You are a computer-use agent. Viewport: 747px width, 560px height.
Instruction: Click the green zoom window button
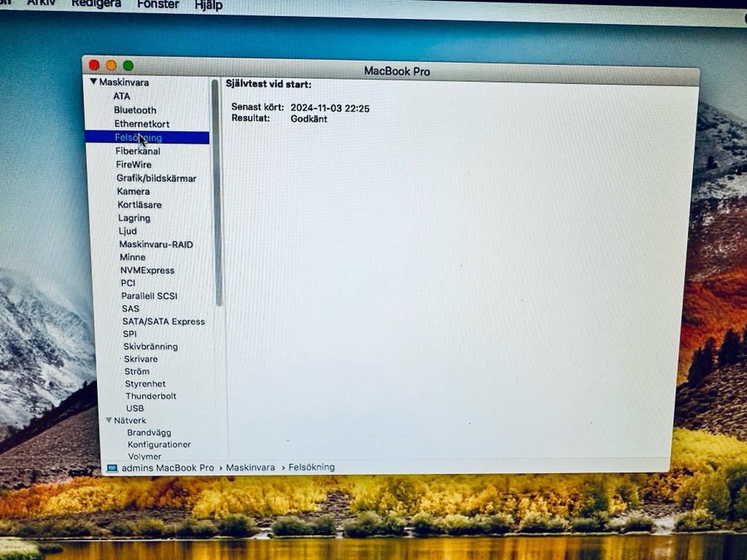(x=128, y=66)
